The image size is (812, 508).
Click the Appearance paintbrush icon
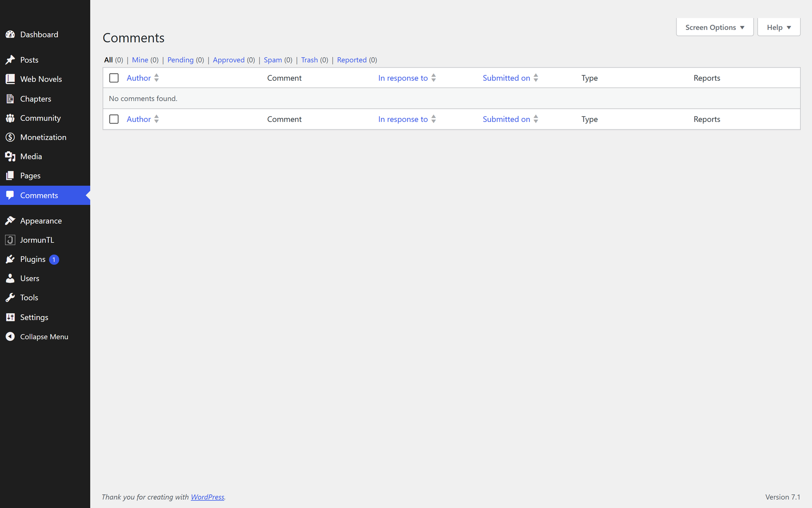(x=10, y=220)
